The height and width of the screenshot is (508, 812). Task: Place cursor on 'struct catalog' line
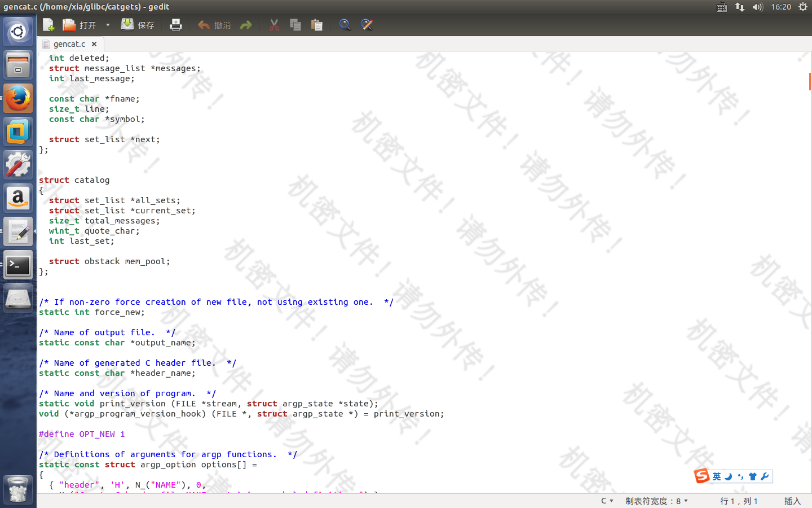74,180
